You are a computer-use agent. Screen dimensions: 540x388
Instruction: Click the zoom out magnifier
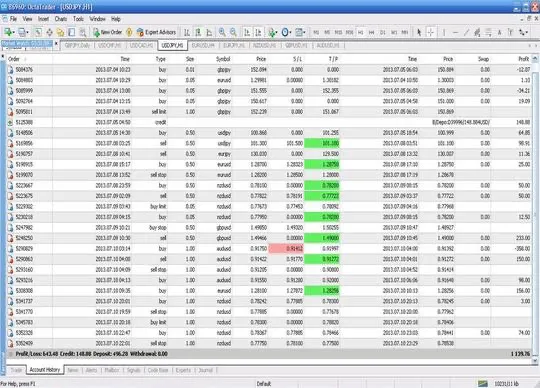[x=233, y=32]
